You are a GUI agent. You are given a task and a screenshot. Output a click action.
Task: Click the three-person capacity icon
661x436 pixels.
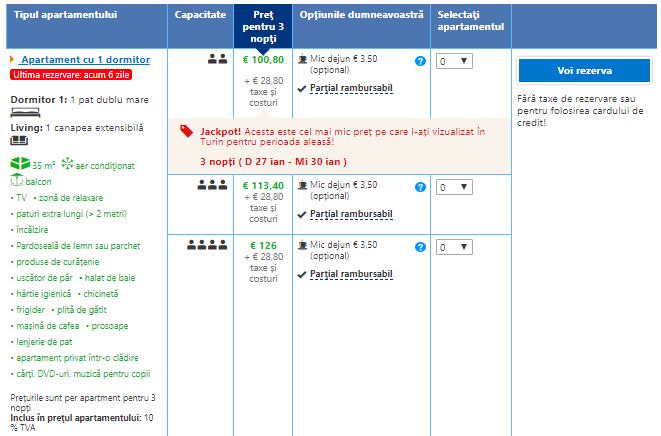click(212, 185)
